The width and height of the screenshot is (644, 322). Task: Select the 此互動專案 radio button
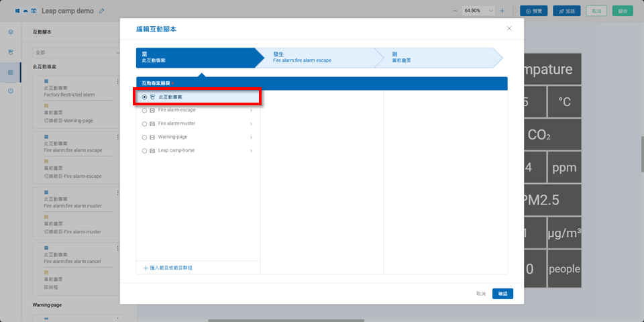(144, 97)
